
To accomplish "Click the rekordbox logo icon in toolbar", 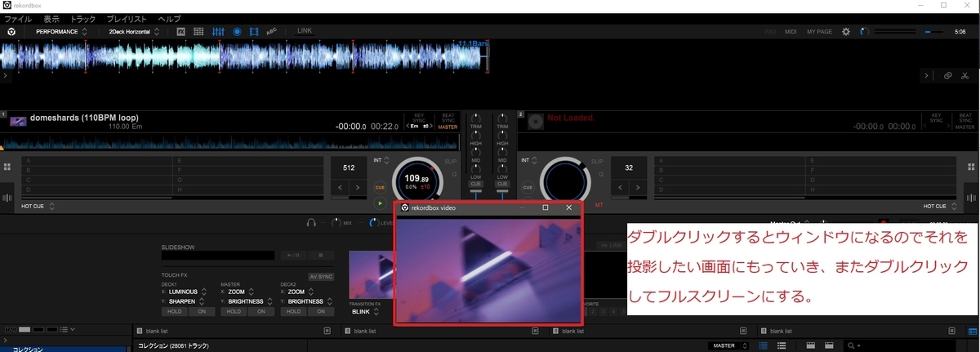I will click(11, 32).
